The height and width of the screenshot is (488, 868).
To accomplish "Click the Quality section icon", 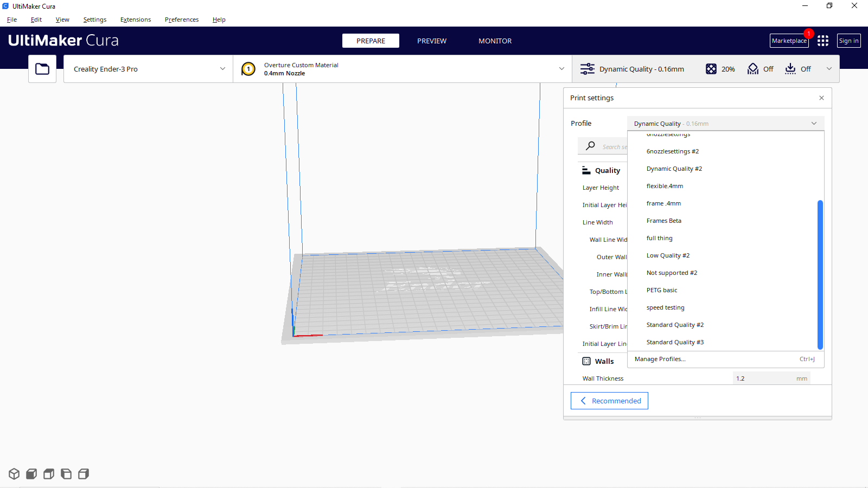I will coord(587,170).
